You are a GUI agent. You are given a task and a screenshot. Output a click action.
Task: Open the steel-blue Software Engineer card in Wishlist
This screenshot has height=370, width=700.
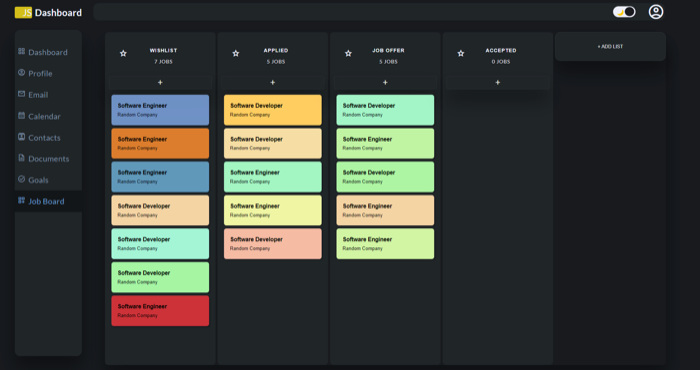160,177
